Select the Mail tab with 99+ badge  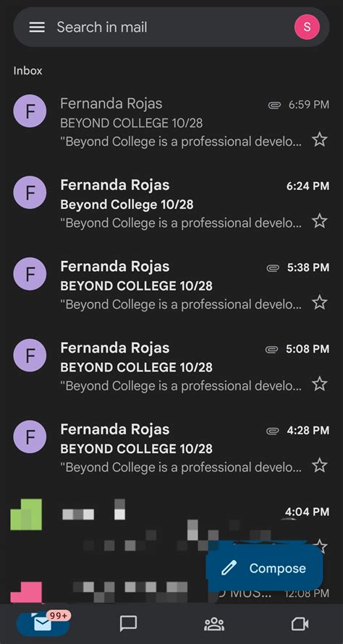coord(43,624)
